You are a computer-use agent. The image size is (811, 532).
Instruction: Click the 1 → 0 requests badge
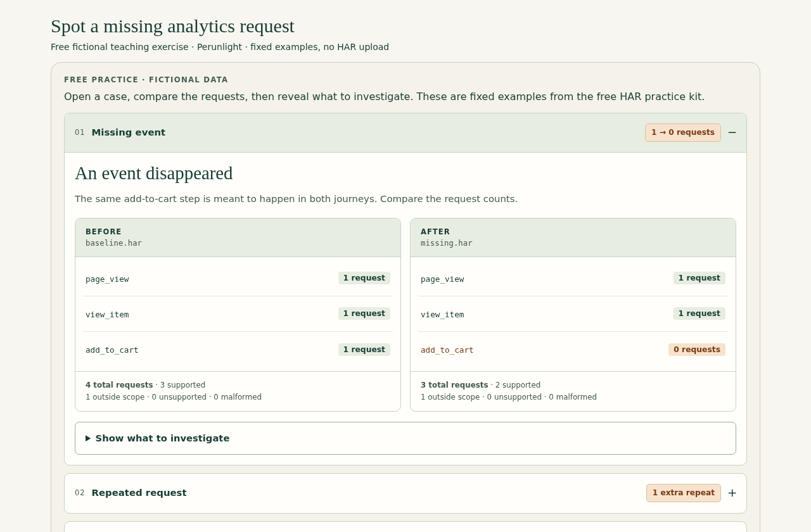tap(683, 132)
